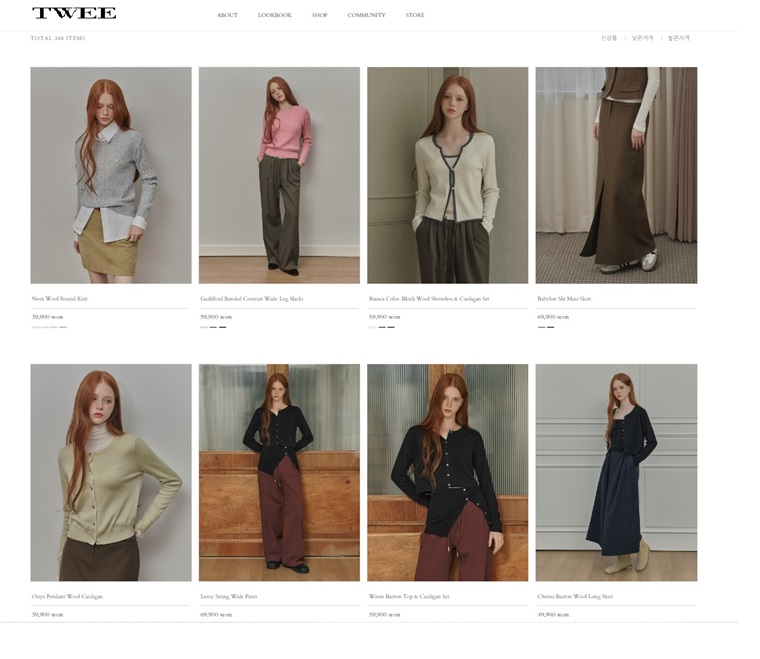Sort products by 낮은가격 (low price)
Screen dimensions: 760x659
tap(642, 38)
